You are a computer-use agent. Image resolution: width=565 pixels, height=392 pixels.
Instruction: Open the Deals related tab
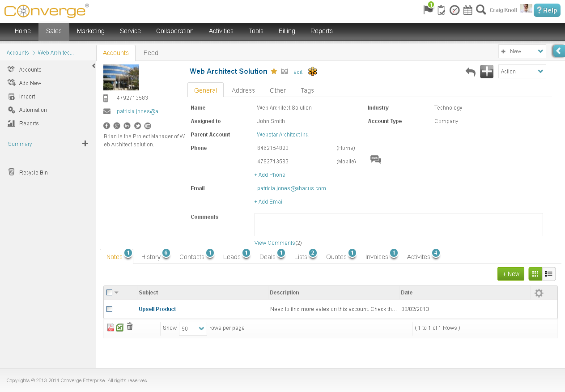[x=268, y=257]
